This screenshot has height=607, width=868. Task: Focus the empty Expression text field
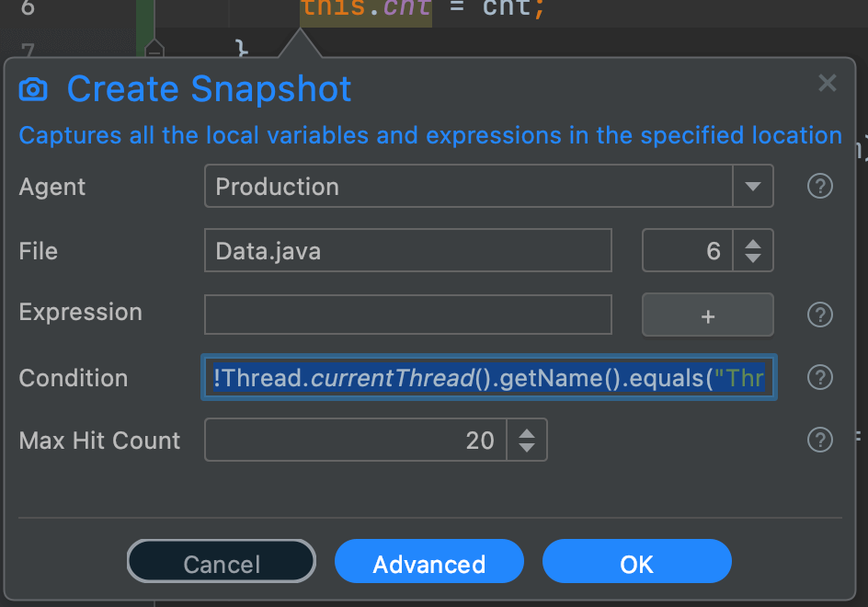[407, 315]
